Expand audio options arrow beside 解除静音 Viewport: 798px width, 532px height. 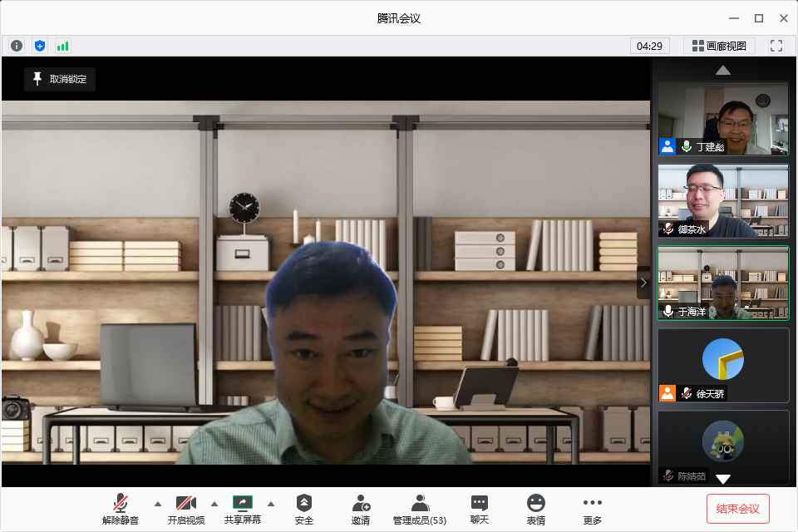pos(158,504)
